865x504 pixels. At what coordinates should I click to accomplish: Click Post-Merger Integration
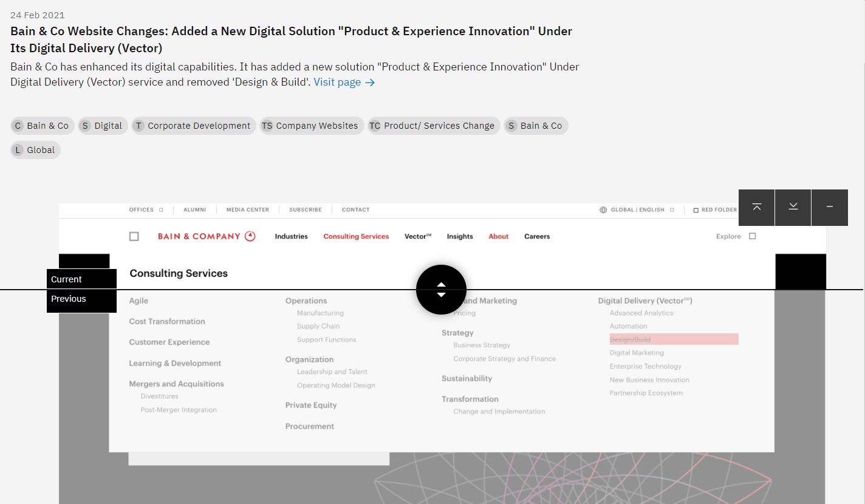[x=179, y=410]
